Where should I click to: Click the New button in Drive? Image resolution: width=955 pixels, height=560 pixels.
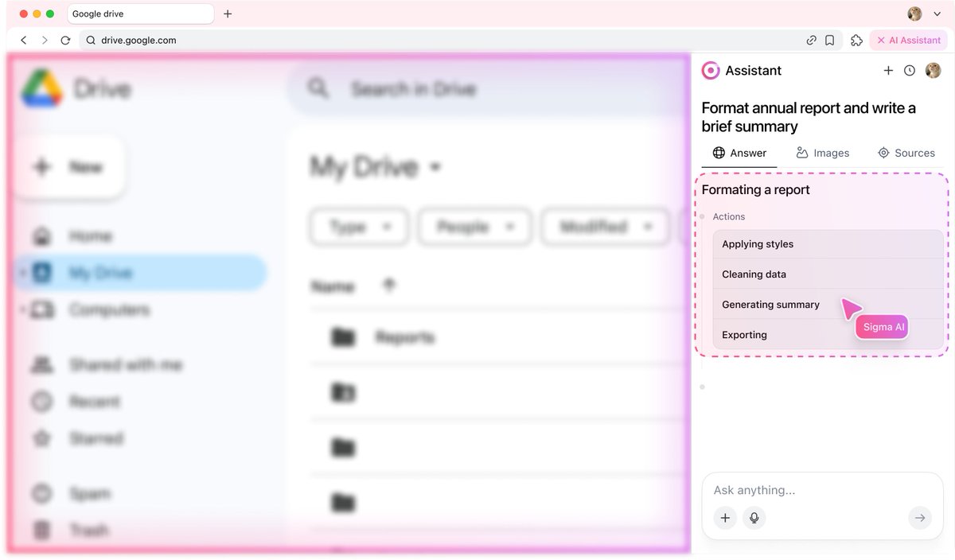69,167
